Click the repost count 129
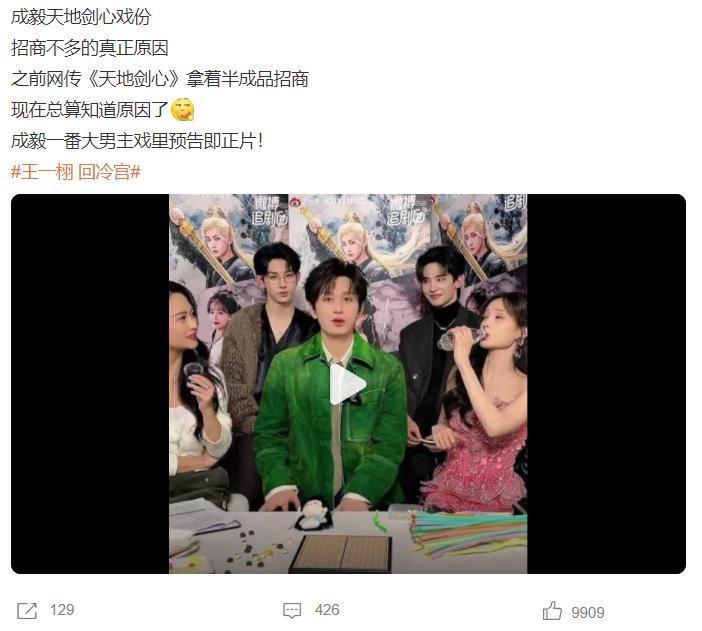 62,610
